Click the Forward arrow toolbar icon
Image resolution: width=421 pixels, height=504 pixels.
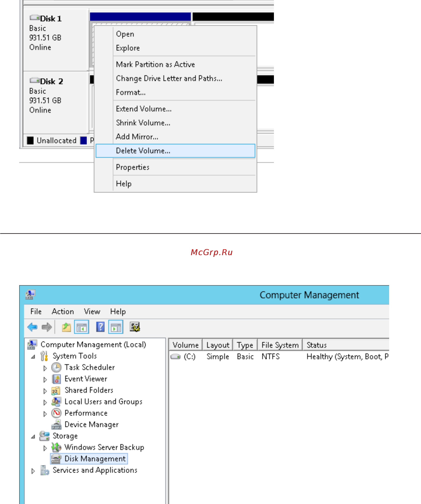(46, 327)
